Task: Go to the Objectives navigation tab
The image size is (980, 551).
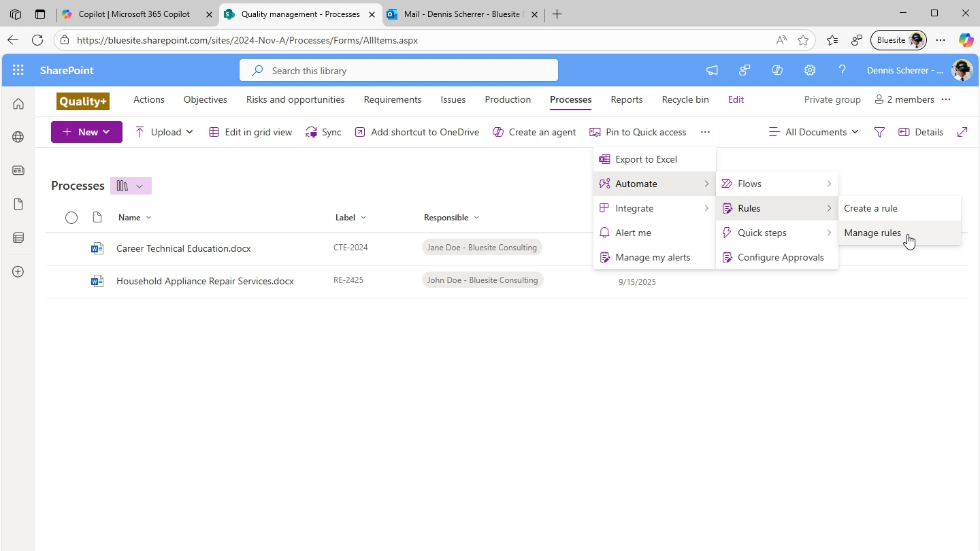Action: [206, 99]
